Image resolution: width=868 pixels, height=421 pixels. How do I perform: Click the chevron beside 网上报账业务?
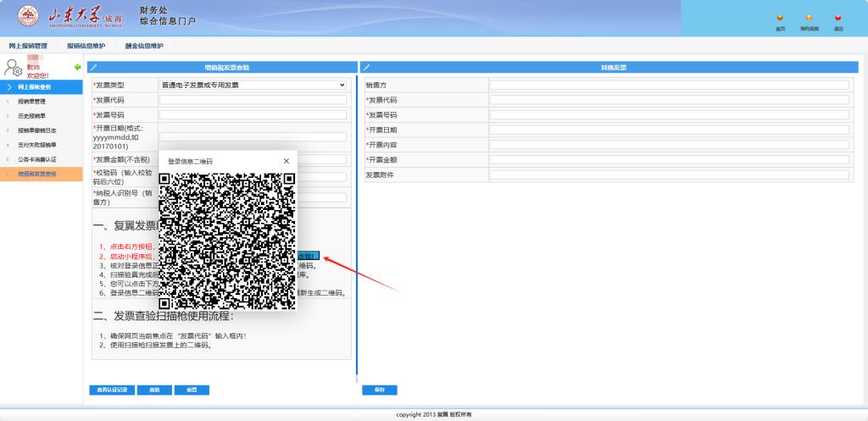[x=9, y=87]
